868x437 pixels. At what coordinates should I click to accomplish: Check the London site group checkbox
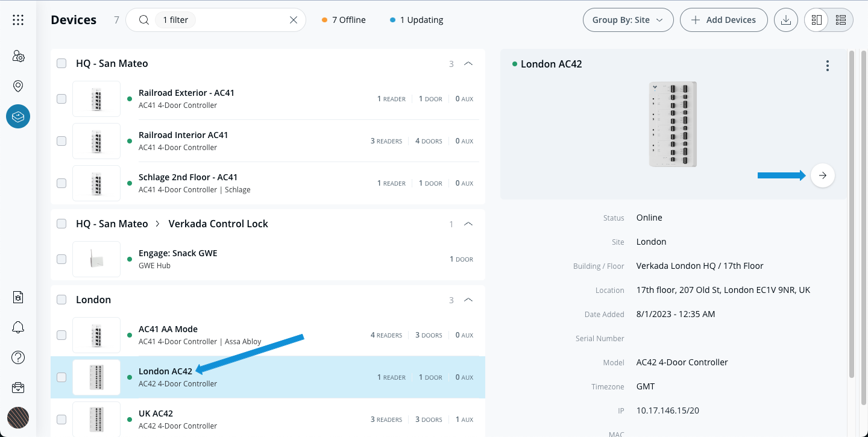pos(61,300)
